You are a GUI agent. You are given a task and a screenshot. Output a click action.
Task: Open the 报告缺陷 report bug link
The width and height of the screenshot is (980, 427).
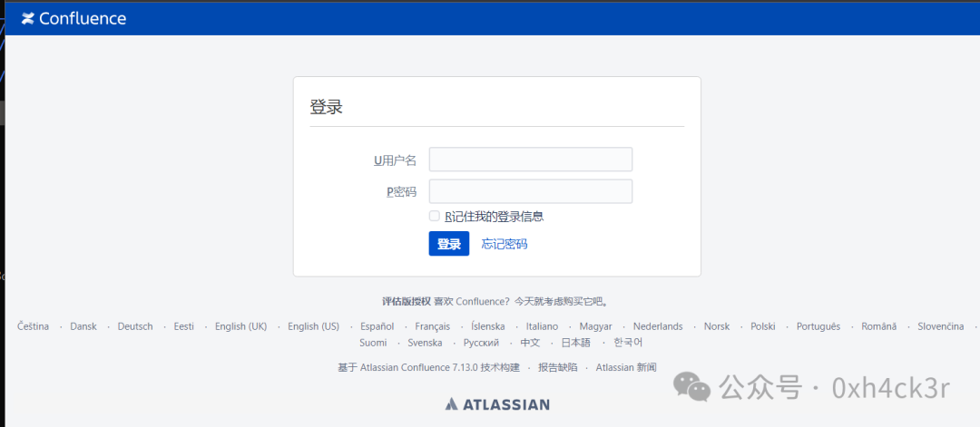557,368
